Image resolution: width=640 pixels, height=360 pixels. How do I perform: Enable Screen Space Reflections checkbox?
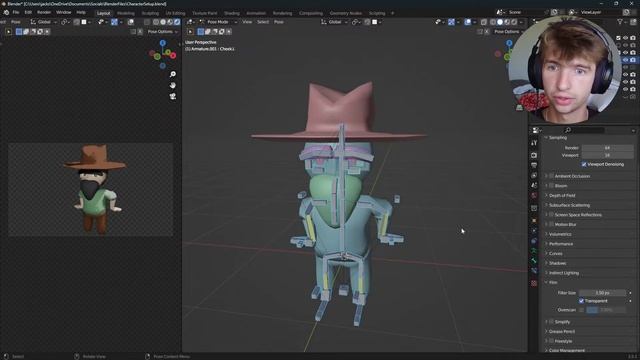coord(551,215)
